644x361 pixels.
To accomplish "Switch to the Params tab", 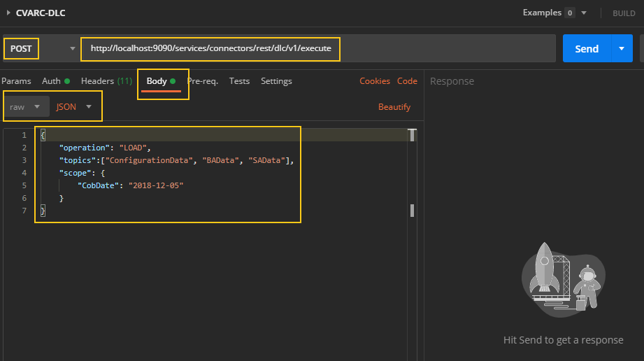I will [16, 81].
